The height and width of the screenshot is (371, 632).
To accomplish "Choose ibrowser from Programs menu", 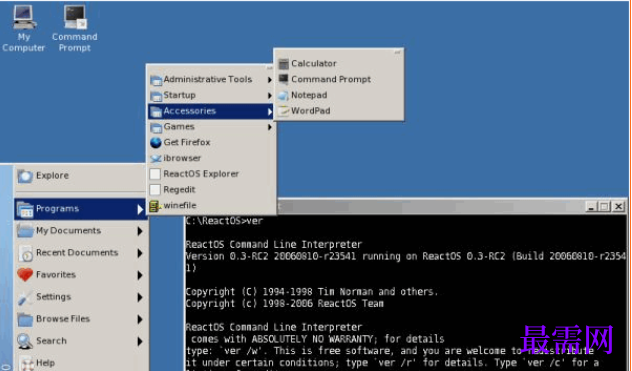I will 211,158.
